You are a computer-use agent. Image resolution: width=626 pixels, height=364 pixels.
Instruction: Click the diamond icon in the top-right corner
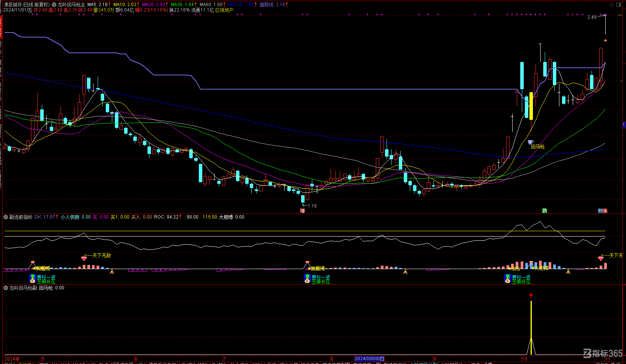click(612, 5)
